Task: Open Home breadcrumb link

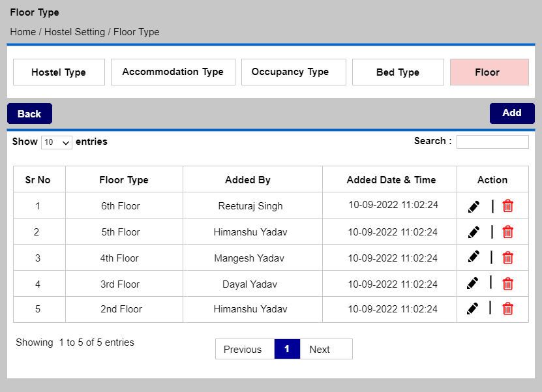Action: (x=23, y=32)
